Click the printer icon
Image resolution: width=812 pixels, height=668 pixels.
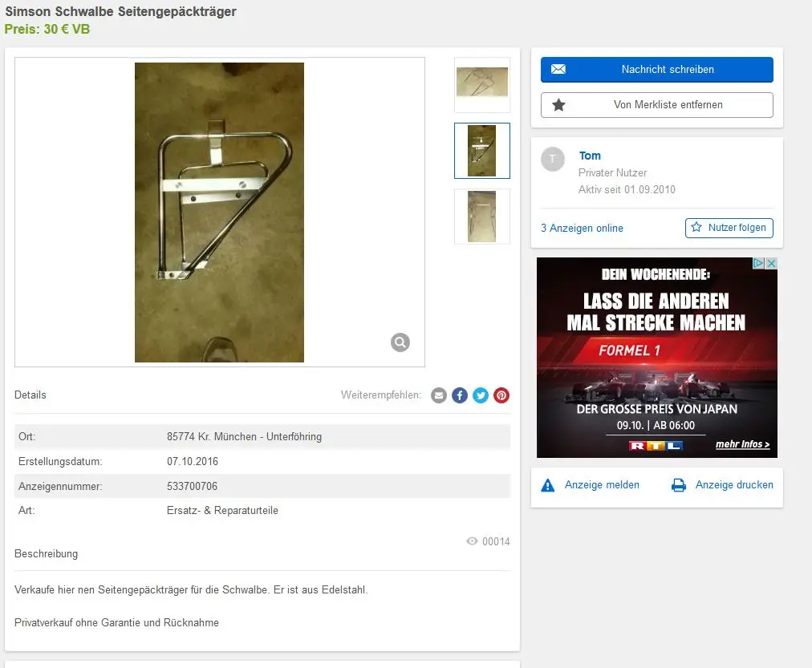[679, 485]
